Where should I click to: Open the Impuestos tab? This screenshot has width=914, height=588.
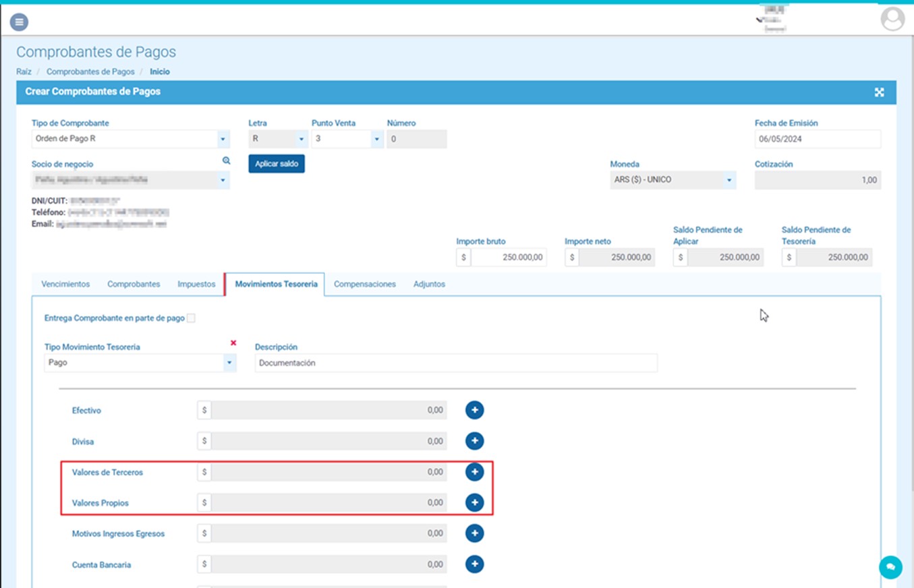click(x=196, y=284)
